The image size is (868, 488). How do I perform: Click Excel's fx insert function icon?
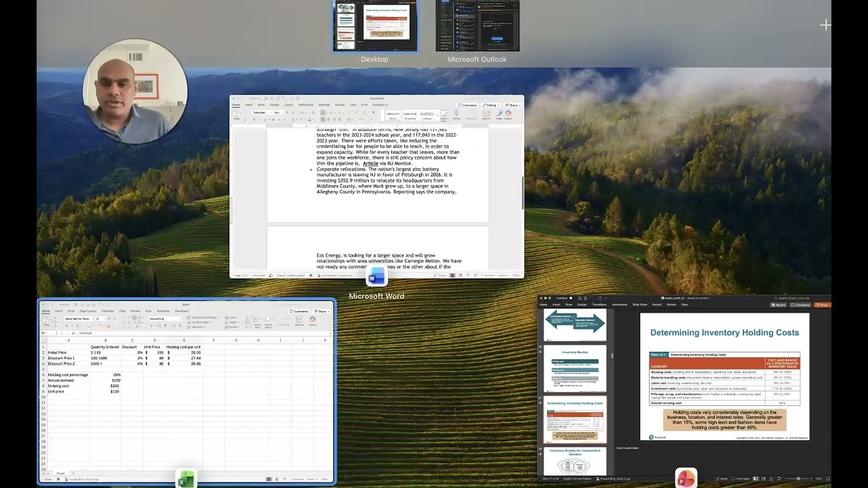pos(73,333)
